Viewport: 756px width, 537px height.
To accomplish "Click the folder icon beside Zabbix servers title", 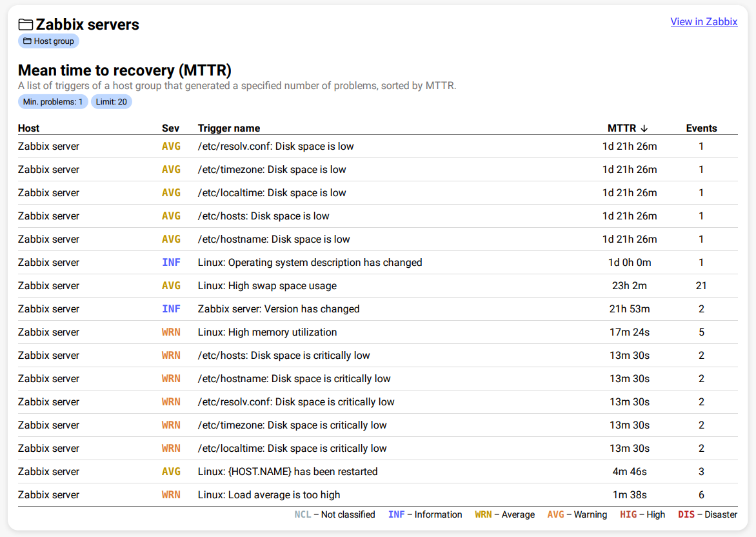I will pyautogui.click(x=25, y=24).
